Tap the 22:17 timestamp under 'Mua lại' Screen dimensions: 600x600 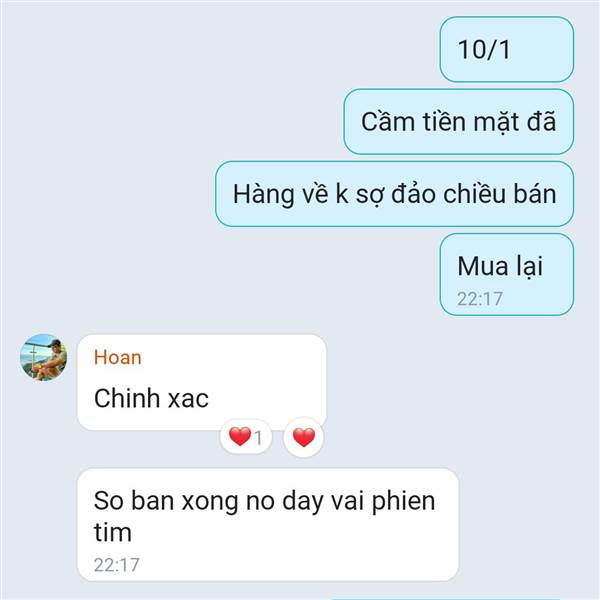click(480, 299)
